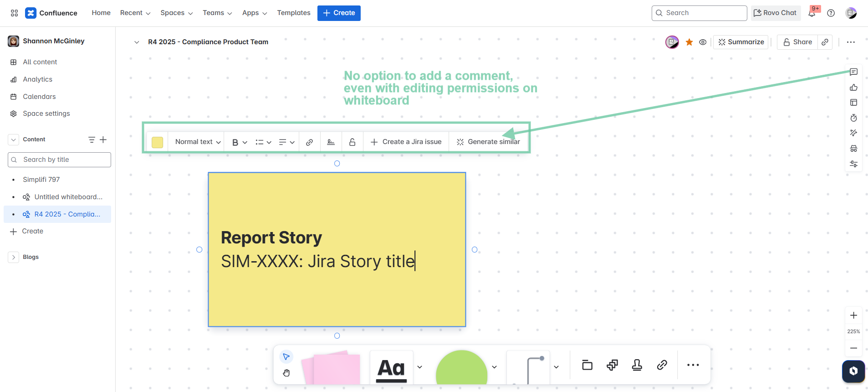Pick the link tool in the bottom toolbar
This screenshot has width=868, height=392.
[662, 365]
